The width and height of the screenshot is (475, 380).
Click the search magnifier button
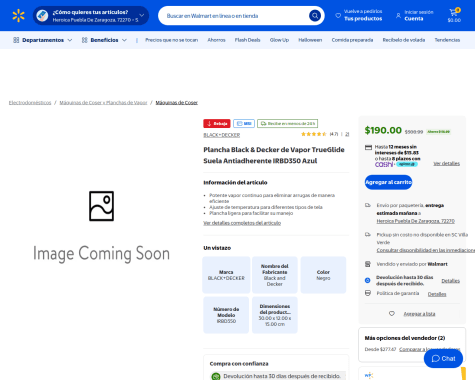(x=315, y=16)
